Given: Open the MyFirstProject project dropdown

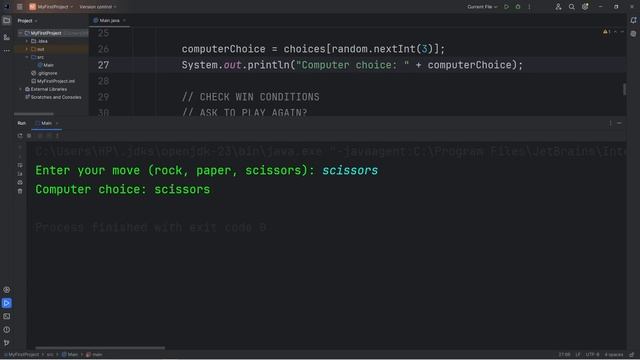Looking at the screenshot, I should [x=51, y=7].
